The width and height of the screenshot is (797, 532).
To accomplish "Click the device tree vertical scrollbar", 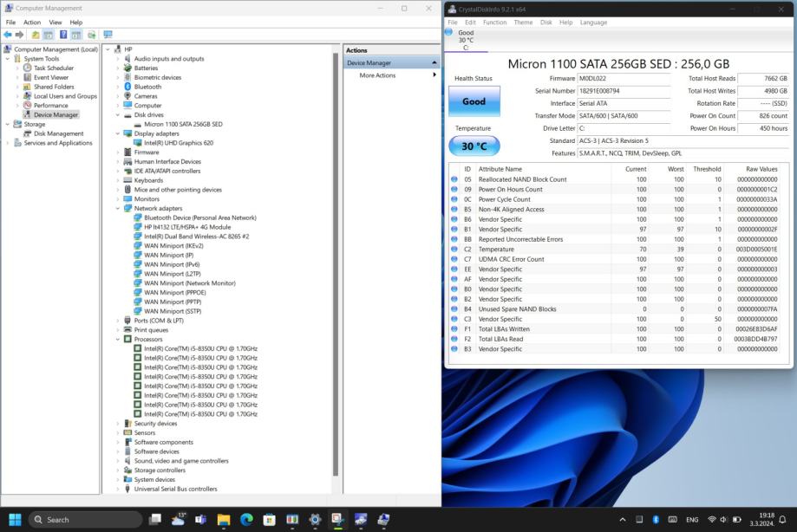I will pyautogui.click(x=336, y=260).
